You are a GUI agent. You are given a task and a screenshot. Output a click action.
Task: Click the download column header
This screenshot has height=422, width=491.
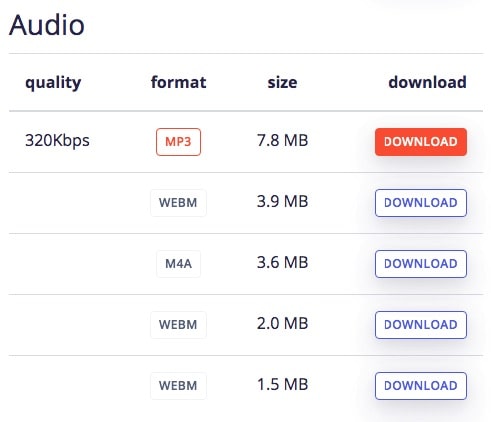click(427, 82)
